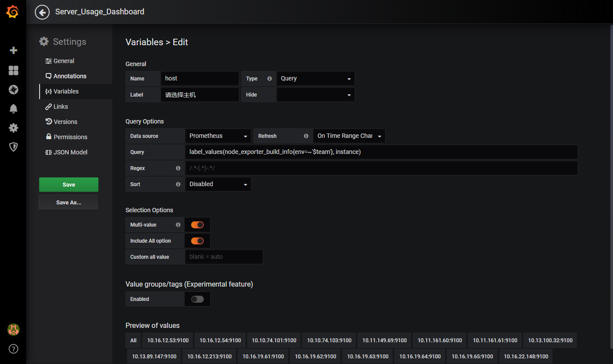The image size is (613, 364).
Task: Open the Sort dropdown set to Disabled
Action: point(218,184)
